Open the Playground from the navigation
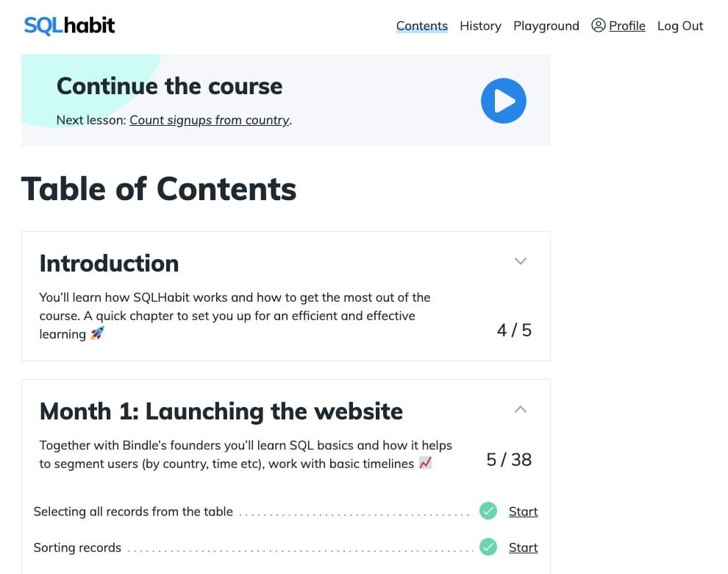 click(546, 26)
